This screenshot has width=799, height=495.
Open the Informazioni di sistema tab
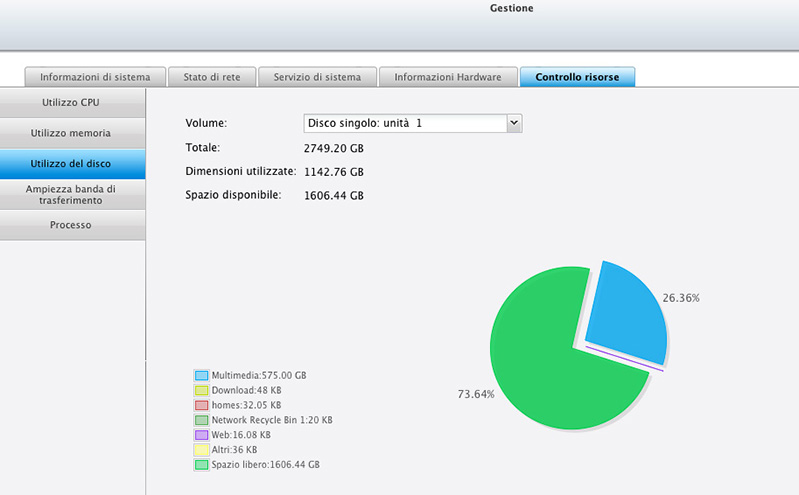point(95,77)
